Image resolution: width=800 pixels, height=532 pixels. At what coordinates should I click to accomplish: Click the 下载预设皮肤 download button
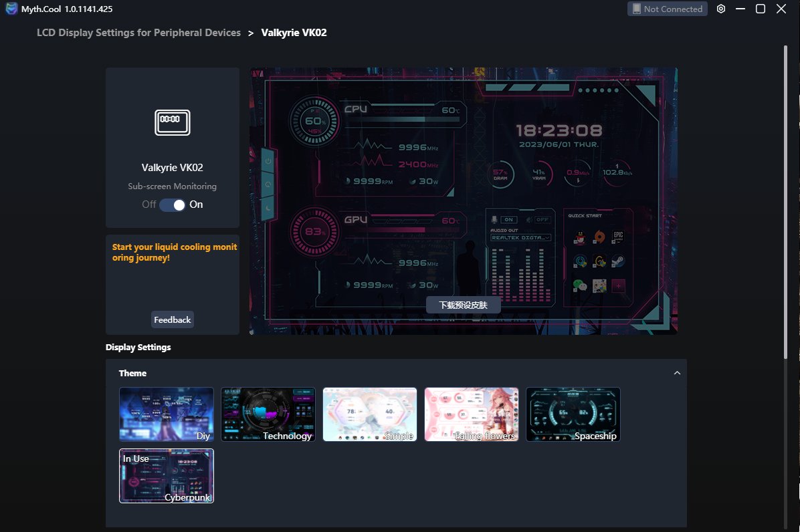coord(463,305)
